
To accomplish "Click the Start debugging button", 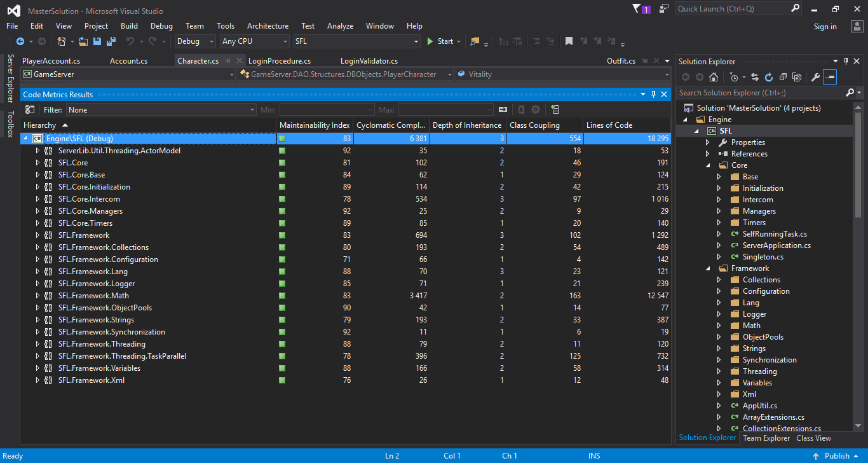I will pyautogui.click(x=440, y=41).
